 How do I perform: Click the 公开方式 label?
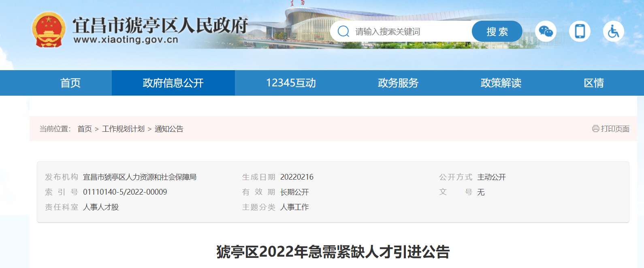[456, 177]
